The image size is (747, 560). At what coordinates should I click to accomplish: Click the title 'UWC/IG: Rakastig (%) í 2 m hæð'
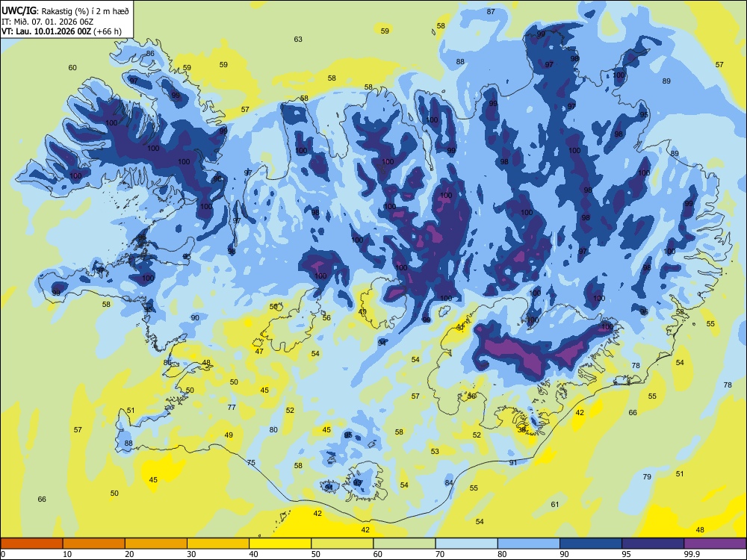65,11
